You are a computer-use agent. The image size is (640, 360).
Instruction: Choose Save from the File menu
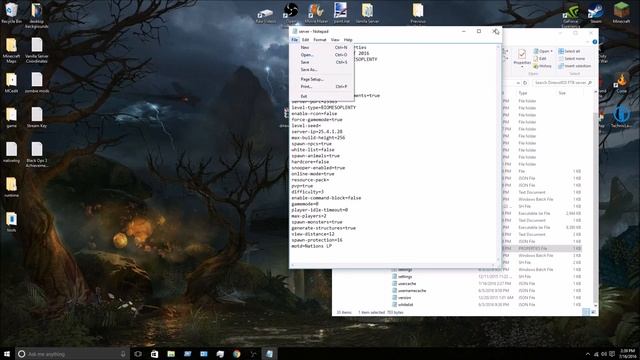point(322,62)
